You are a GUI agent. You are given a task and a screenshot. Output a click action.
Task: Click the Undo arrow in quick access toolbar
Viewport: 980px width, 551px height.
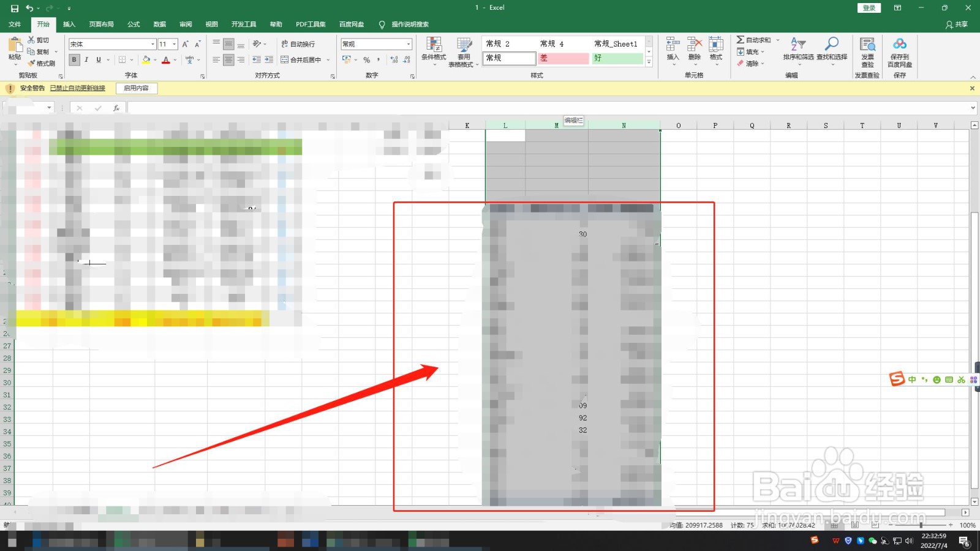[x=29, y=8]
